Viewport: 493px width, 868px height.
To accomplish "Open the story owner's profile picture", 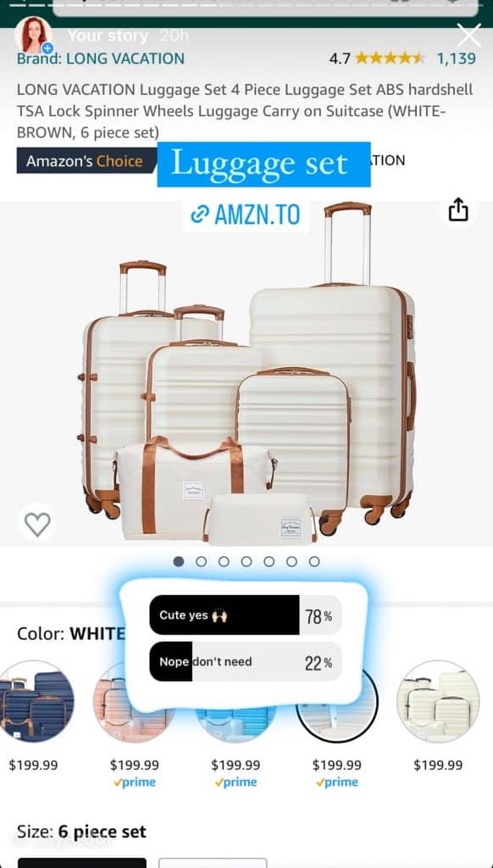I will tap(33, 35).
